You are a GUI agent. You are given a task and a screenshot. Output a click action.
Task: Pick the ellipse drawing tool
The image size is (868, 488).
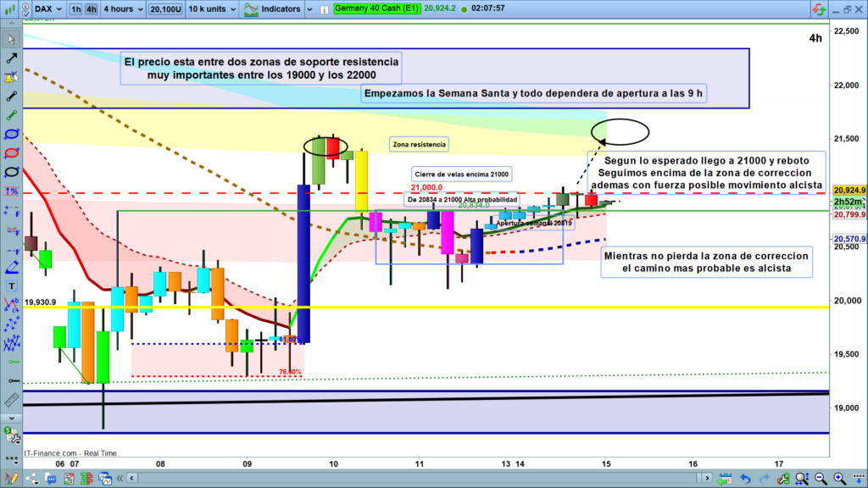coord(11,134)
